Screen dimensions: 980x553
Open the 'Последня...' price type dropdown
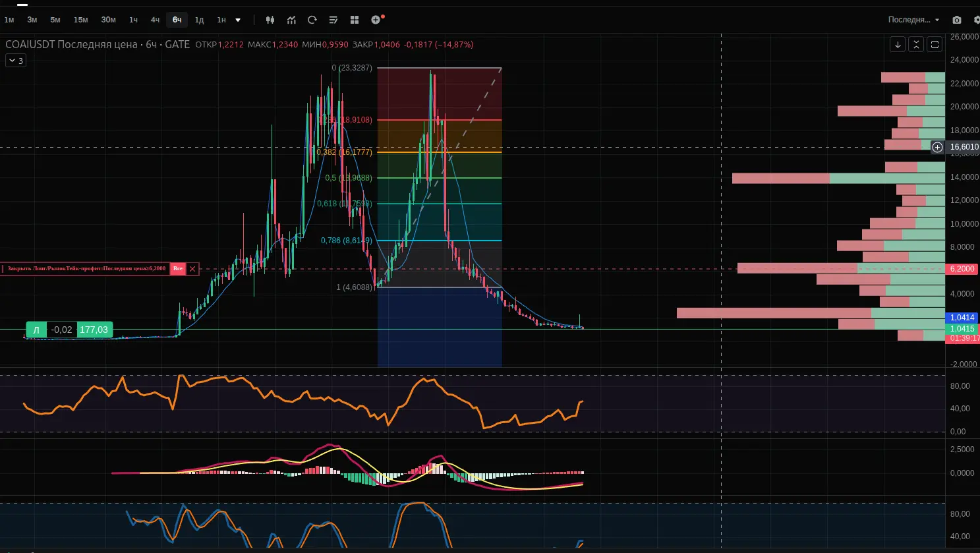[x=913, y=20]
